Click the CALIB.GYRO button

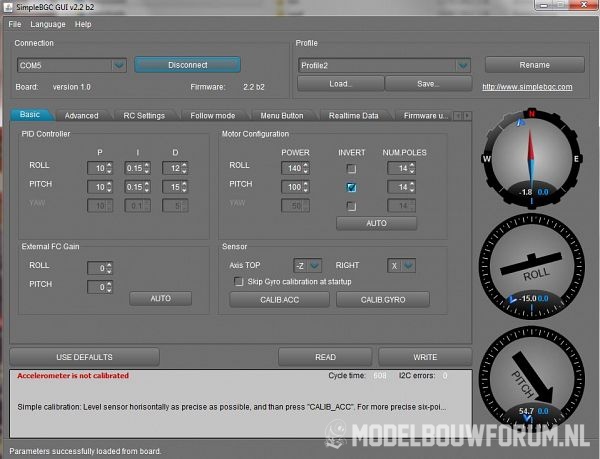tap(383, 299)
